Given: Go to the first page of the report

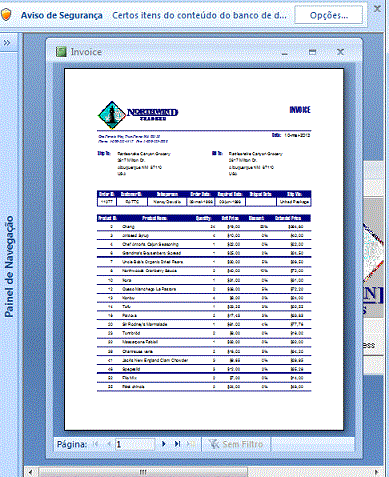Looking at the screenshot, I should tap(96, 444).
